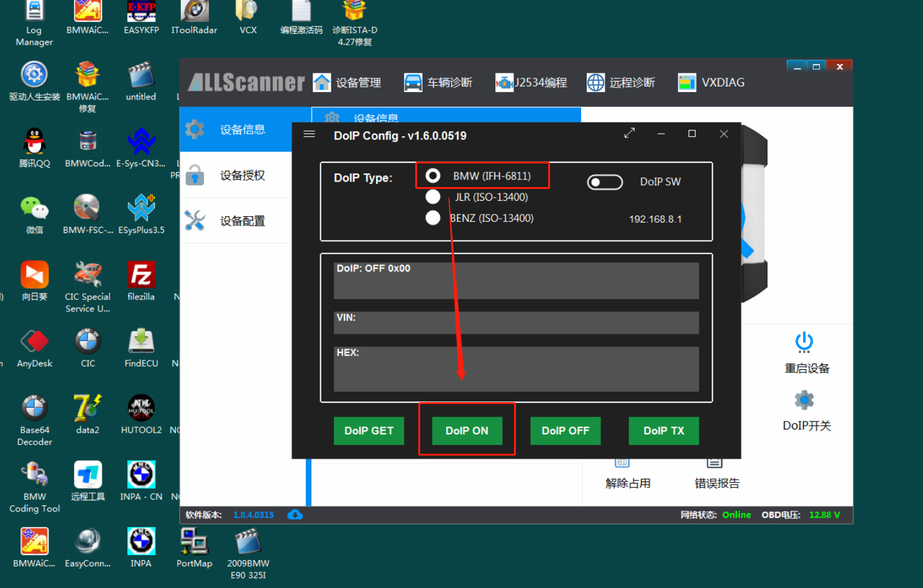Open BMWCod... desktop icon
This screenshot has height=588, width=923.
tap(88, 148)
